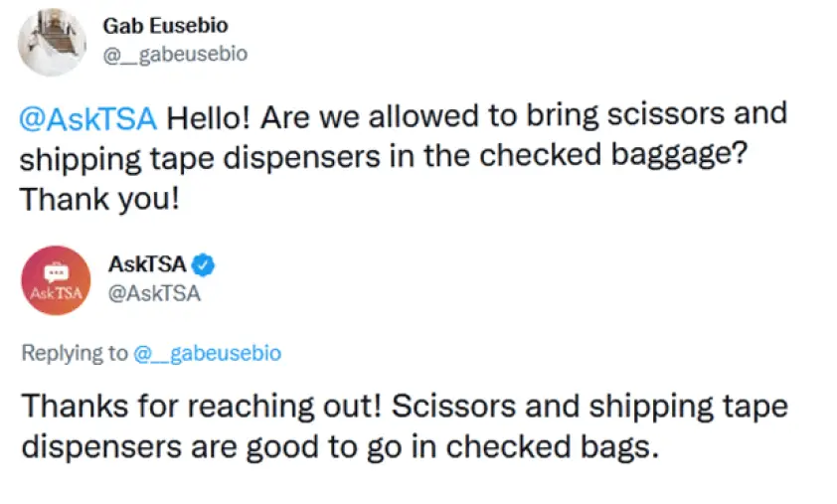Click the suitcase chat icon inside AskTSA logo

[56, 272]
